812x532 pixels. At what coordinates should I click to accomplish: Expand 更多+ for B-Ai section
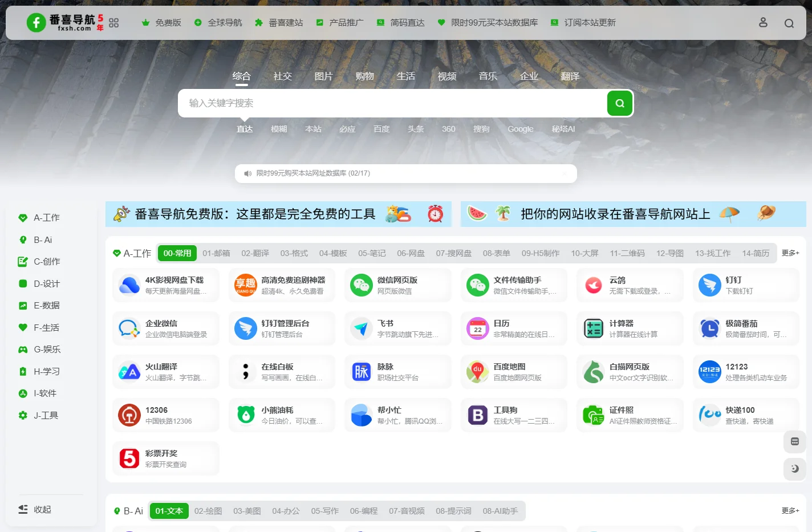point(790,511)
